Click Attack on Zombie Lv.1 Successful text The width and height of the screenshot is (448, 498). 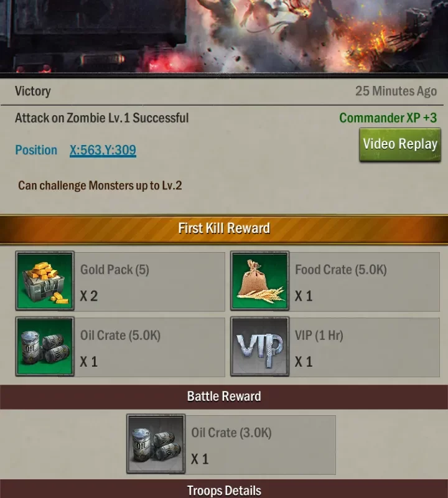[101, 118]
